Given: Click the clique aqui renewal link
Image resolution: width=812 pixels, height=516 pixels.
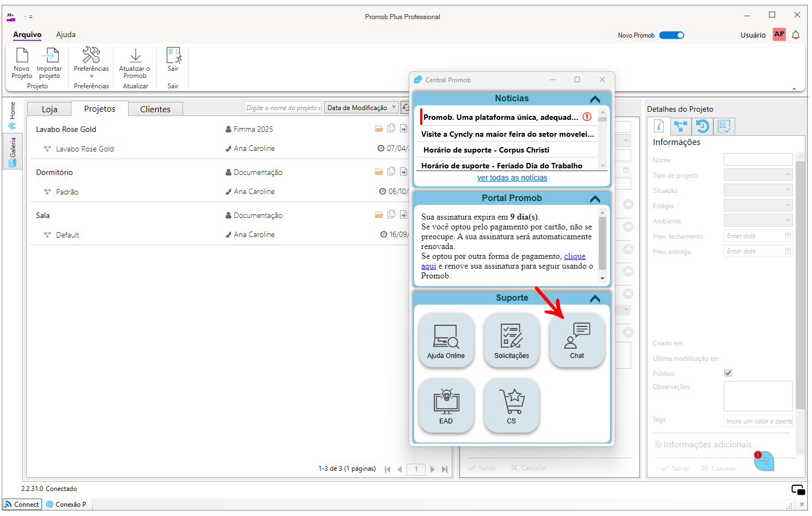Looking at the screenshot, I should coord(574,256).
